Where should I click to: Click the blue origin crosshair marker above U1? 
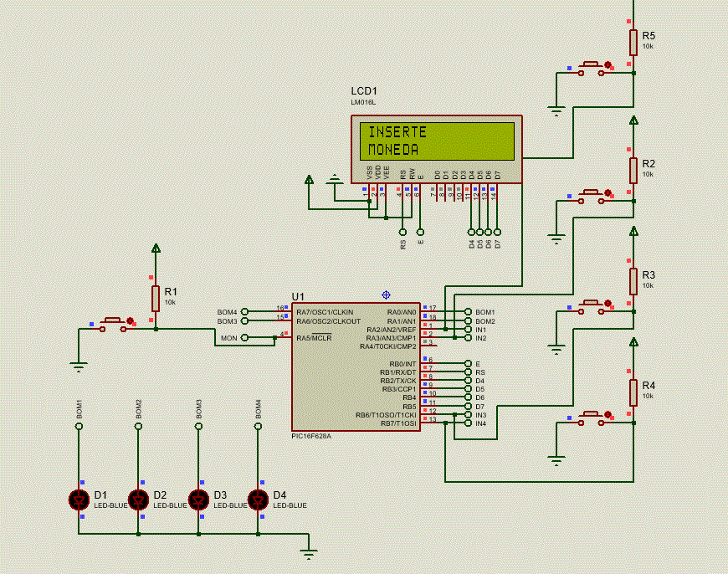386,295
